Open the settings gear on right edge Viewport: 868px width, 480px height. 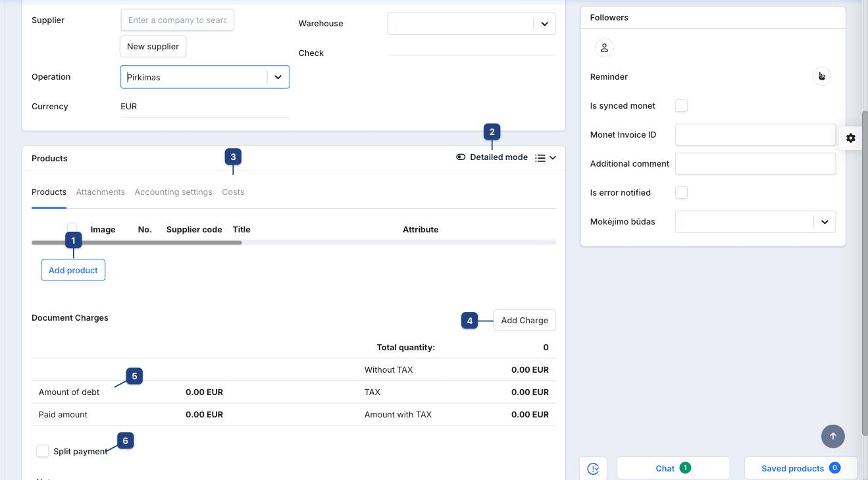[x=851, y=138]
